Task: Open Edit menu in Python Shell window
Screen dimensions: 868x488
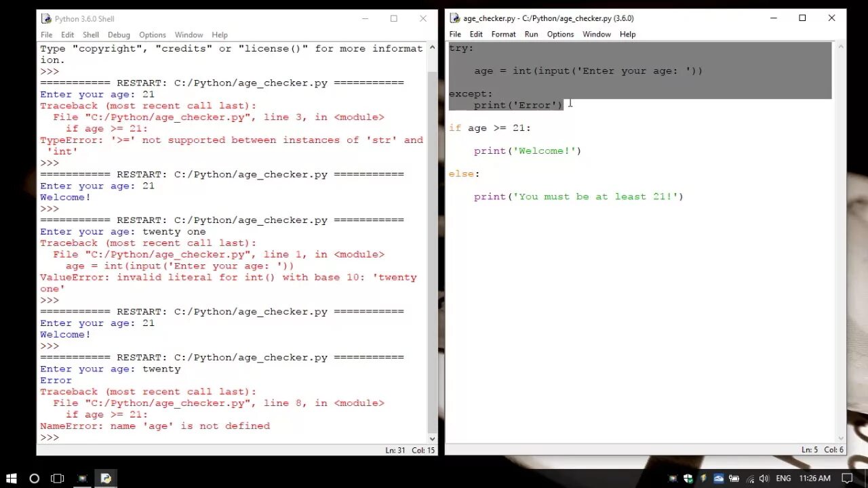Action: coord(68,35)
